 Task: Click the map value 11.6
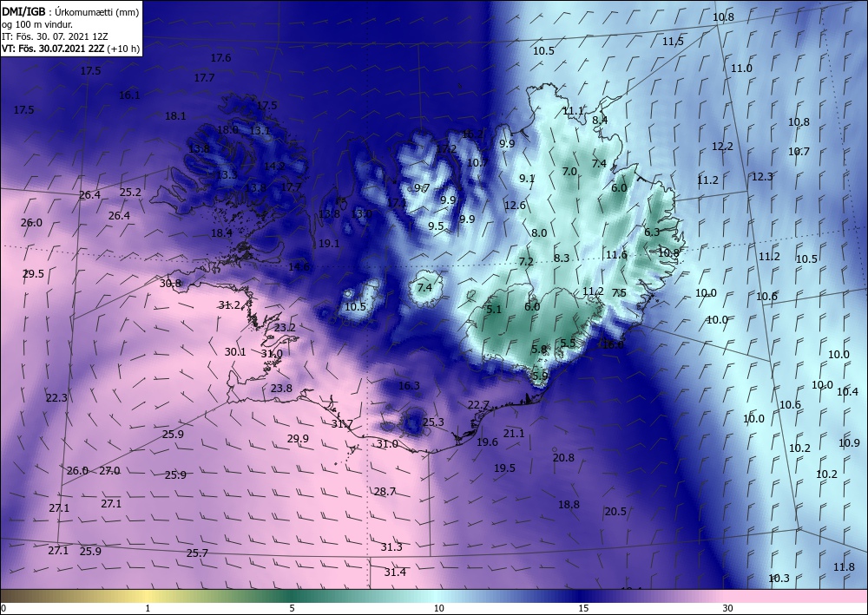616,254
